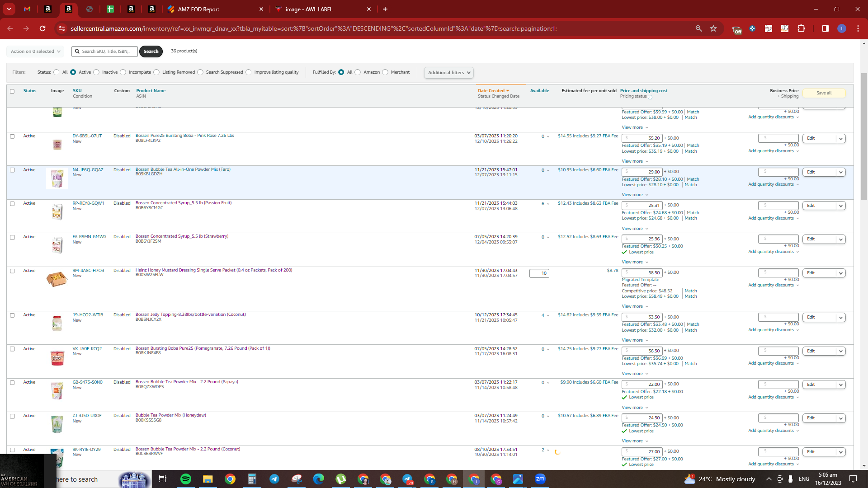Open the Chrome profile avatar menu

tap(842, 28)
